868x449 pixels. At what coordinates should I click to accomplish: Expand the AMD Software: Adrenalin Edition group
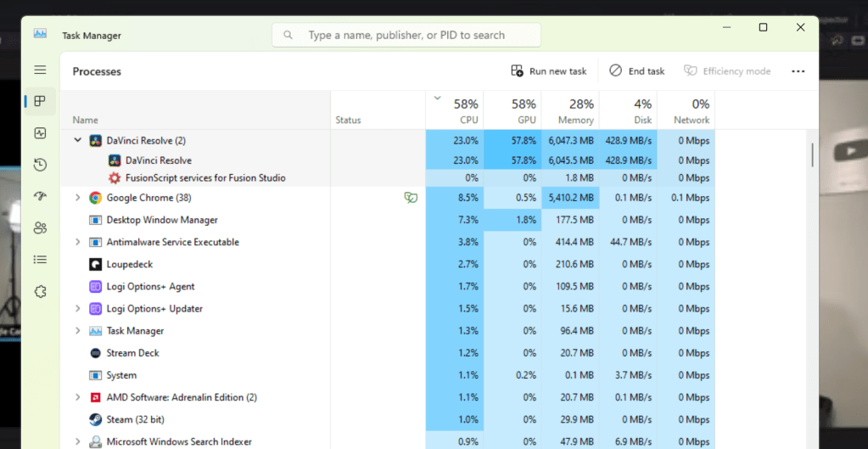(77, 397)
